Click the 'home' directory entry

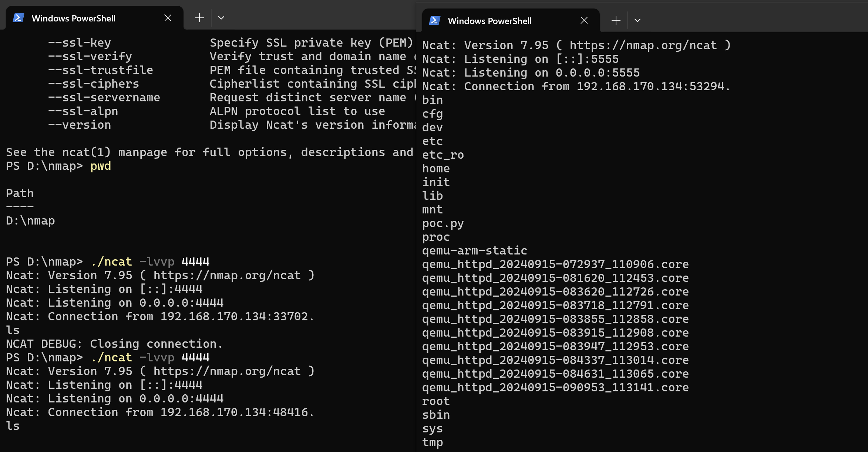tap(436, 168)
